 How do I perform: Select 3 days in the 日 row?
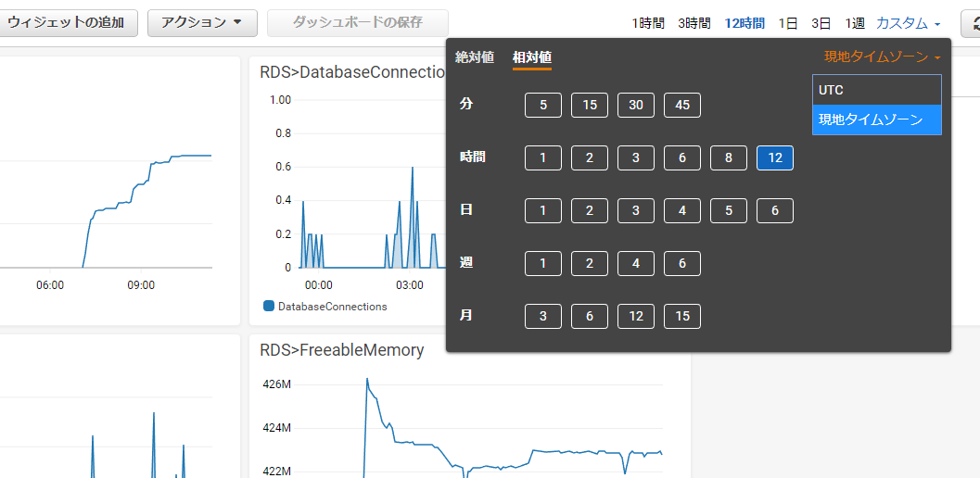tap(636, 210)
